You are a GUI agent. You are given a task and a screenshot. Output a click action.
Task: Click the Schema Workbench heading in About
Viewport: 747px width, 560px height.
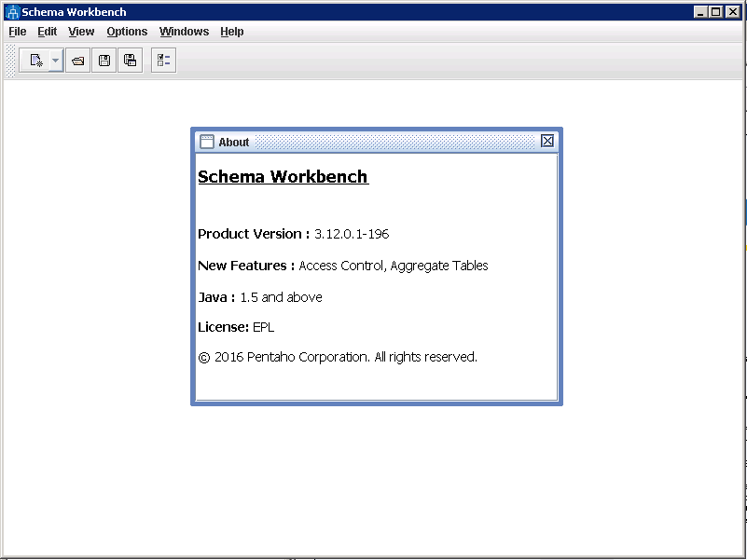click(x=283, y=177)
